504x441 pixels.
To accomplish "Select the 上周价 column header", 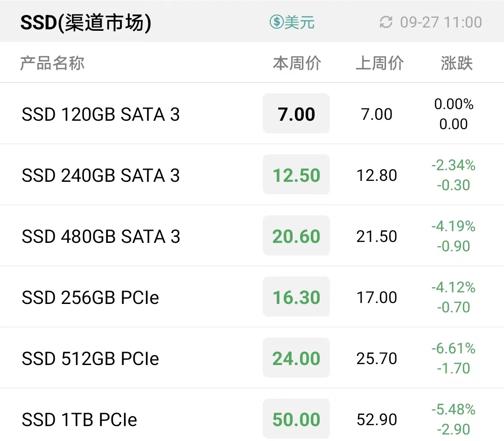I will (x=379, y=63).
